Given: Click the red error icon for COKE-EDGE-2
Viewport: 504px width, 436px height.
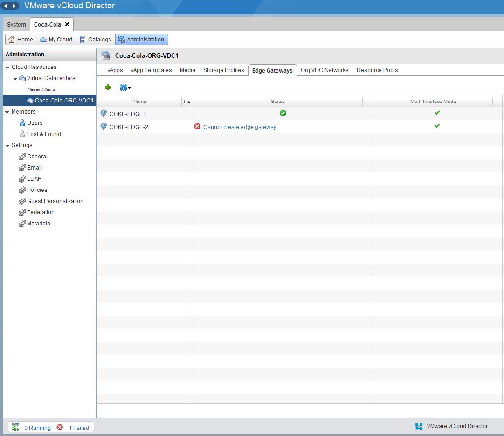Looking at the screenshot, I should (197, 127).
